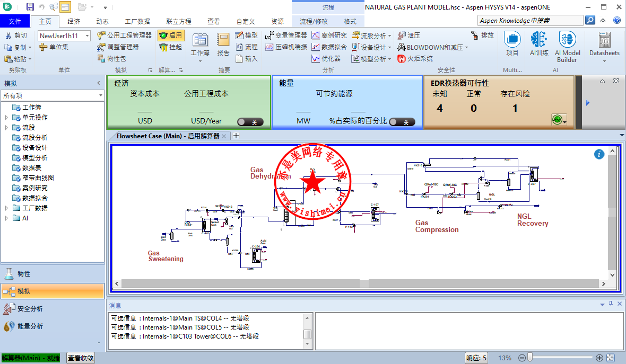Click the Cut (剪切) scissors icon
Viewport: 626px width, 364px height.
coord(8,35)
